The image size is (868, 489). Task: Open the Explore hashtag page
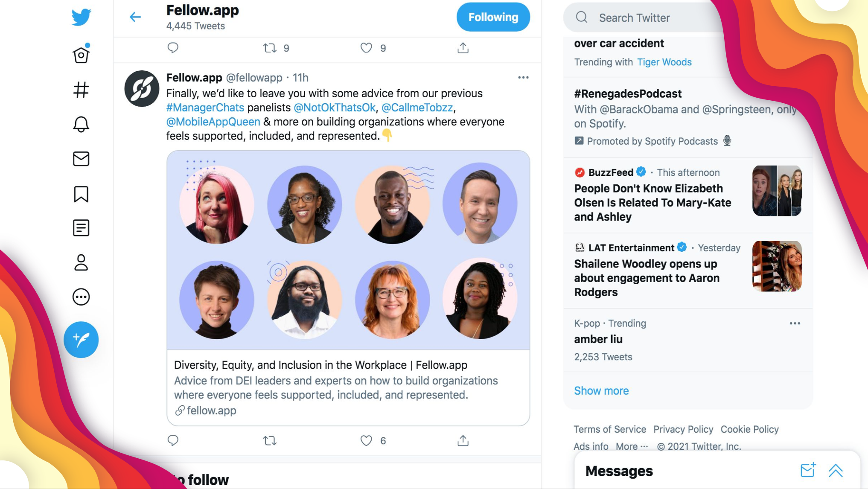coord(81,90)
